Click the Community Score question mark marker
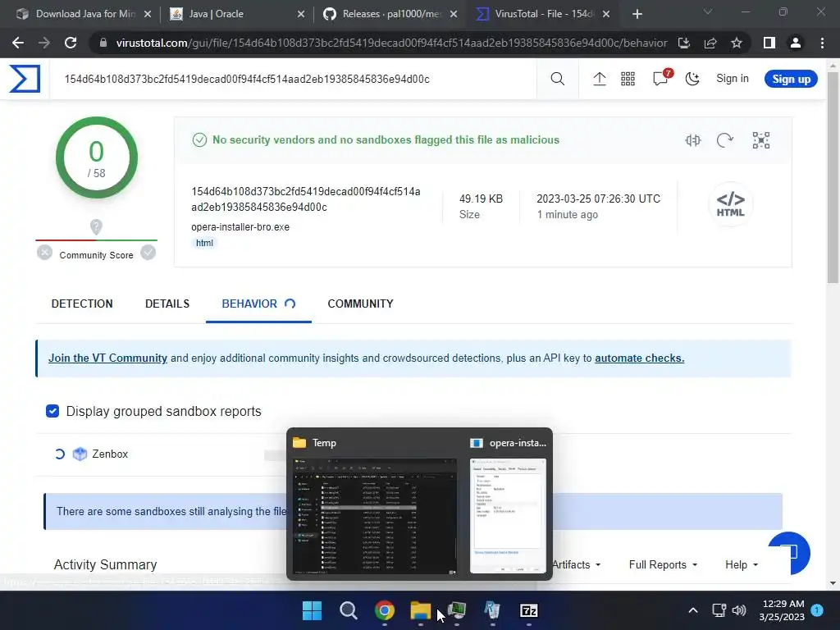The image size is (840, 630). coord(96,227)
